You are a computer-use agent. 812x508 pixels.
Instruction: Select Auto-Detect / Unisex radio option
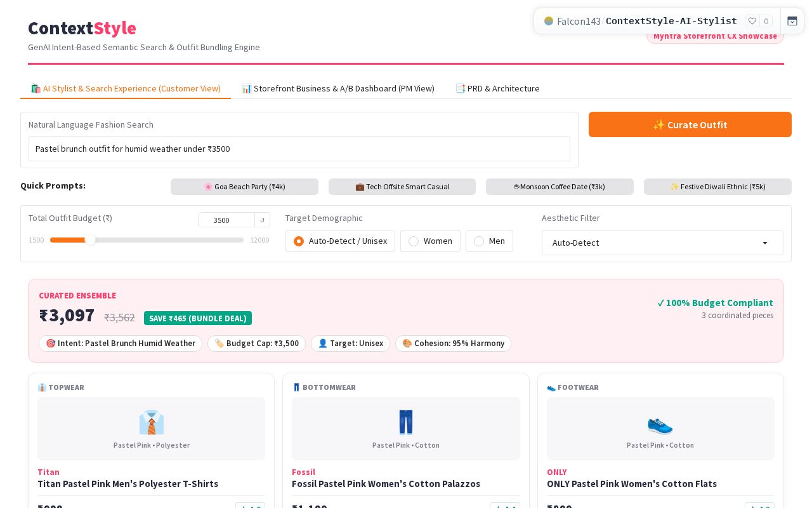[x=340, y=241]
